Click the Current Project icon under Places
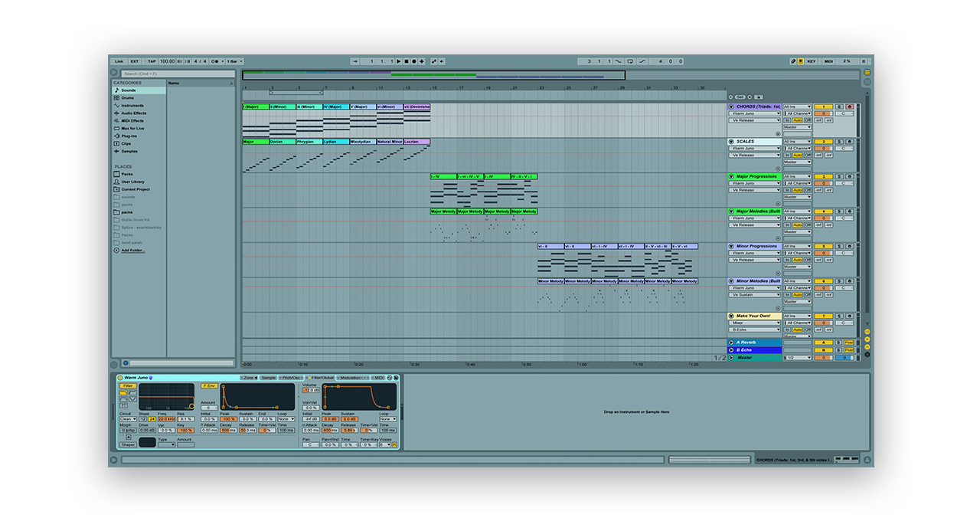 click(116, 189)
